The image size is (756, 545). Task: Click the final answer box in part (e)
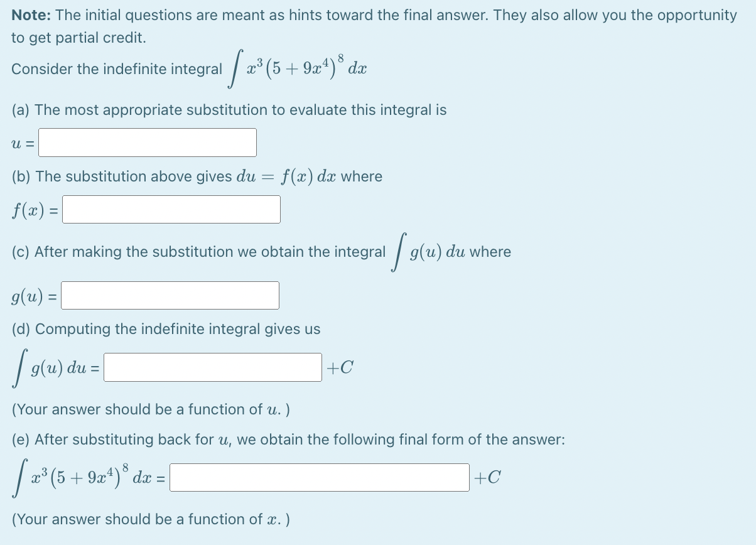pos(319,479)
